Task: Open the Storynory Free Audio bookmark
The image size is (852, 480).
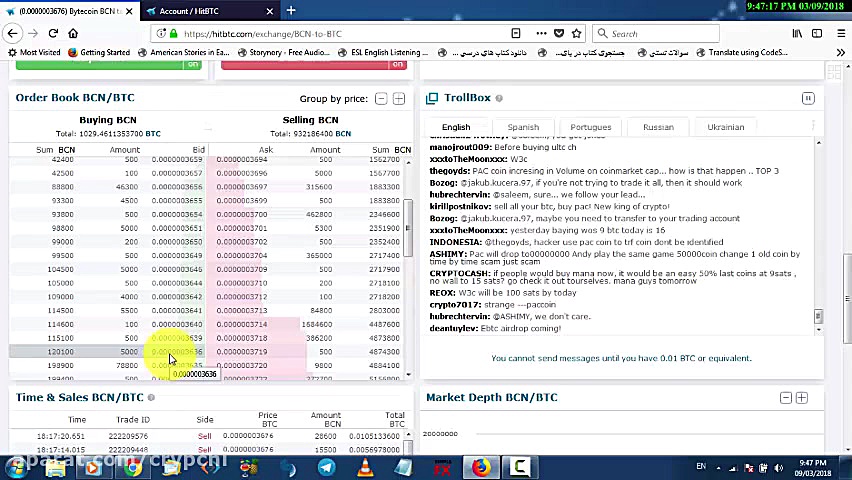Action: point(284,52)
